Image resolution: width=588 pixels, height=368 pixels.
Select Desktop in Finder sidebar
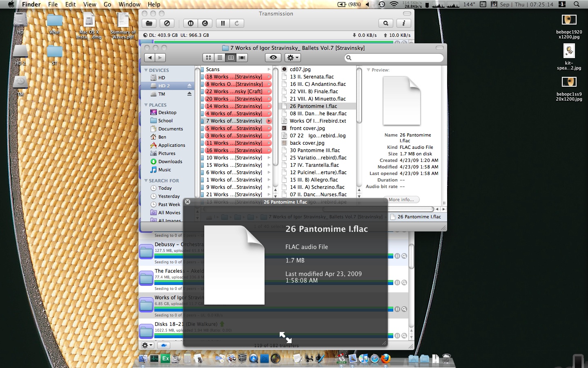click(x=167, y=112)
